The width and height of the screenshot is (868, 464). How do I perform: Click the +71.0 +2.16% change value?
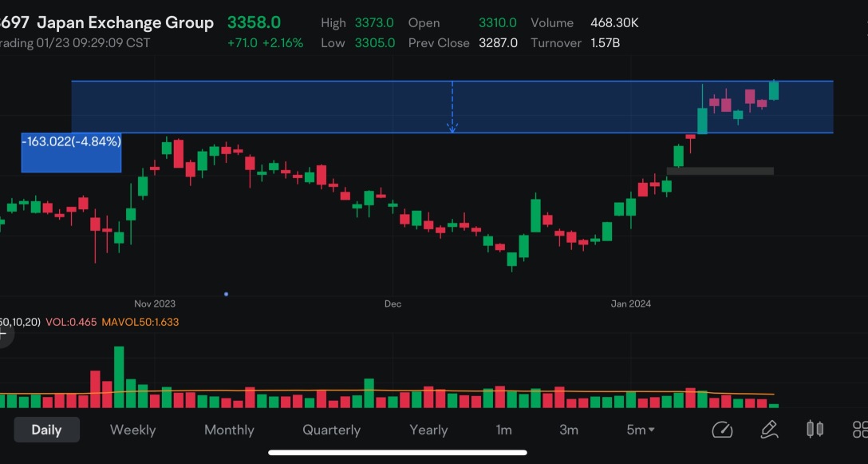pos(265,43)
